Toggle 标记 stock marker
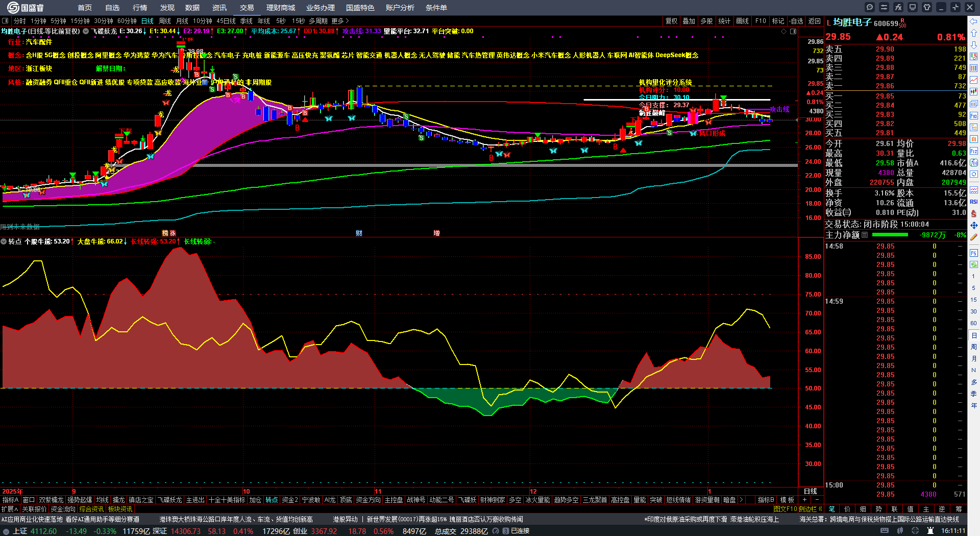Image resolution: width=980 pixels, height=536 pixels. pos(778,21)
